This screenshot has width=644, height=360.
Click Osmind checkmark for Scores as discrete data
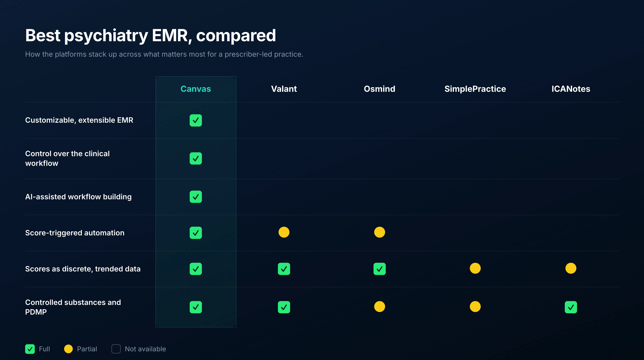pyautogui.click(x=379, y=269)
